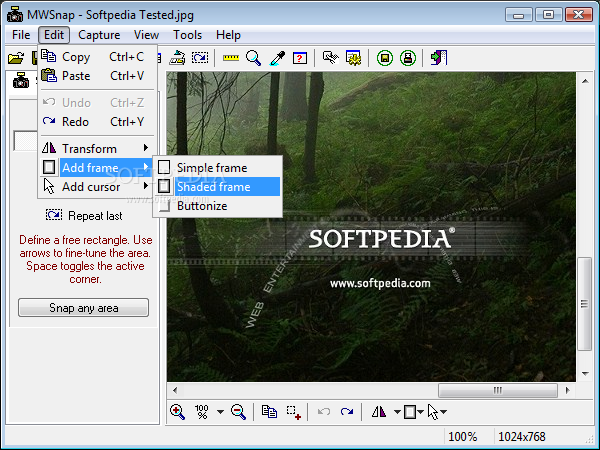Image resolution: width=600 pixels, height=450 pixels.
Task: Click the vertical scrollbar down arrow
Action: pos(585,373)
